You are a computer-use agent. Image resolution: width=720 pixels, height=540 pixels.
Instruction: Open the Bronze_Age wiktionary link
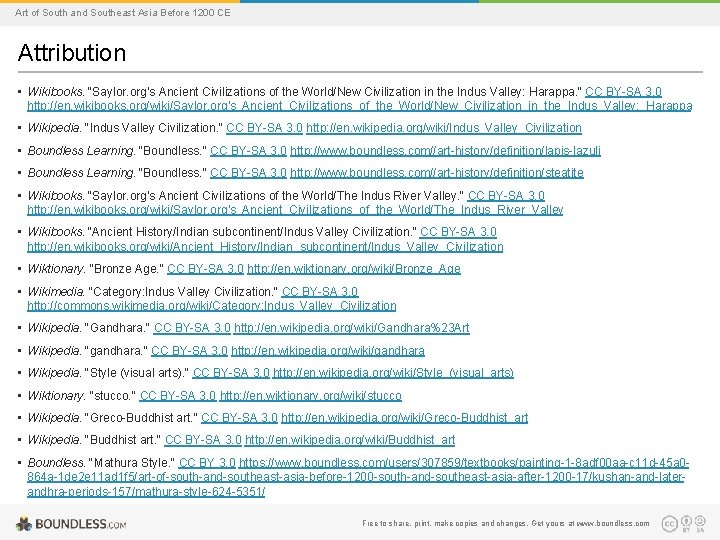point(354,269)
